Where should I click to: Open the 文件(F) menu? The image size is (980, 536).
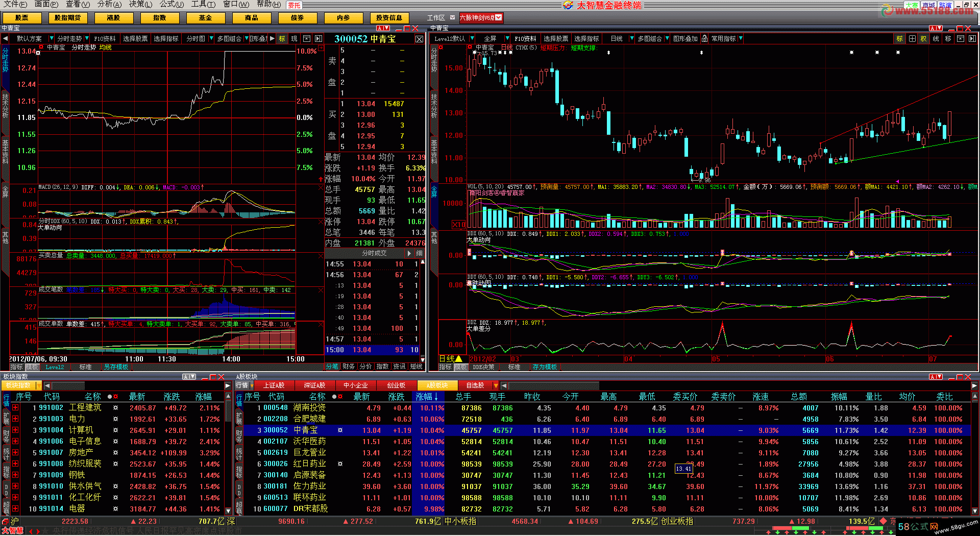14,4
